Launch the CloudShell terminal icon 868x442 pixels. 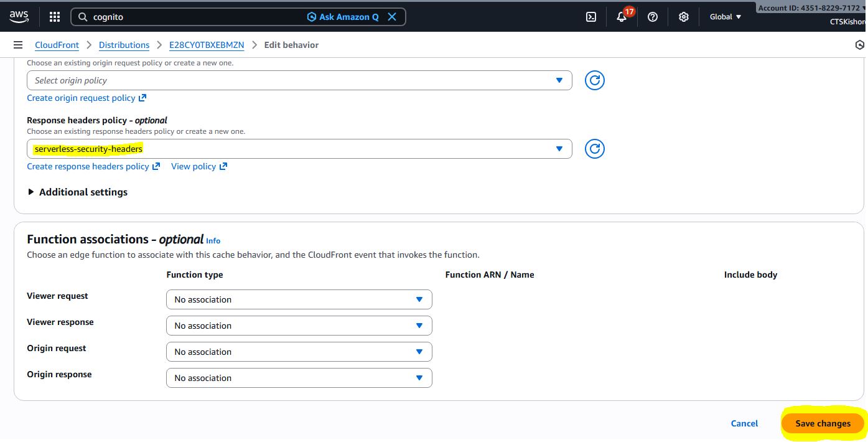[x=591, y=17]
